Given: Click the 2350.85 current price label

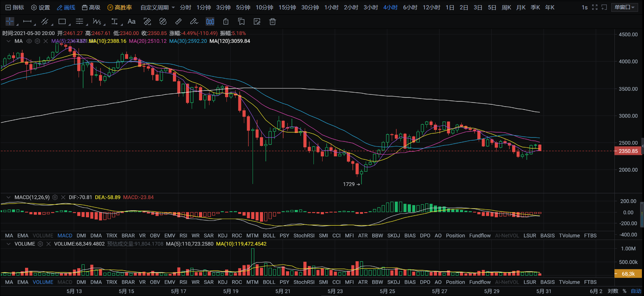Looking at the screenshot, I should [x=628, y=151].
